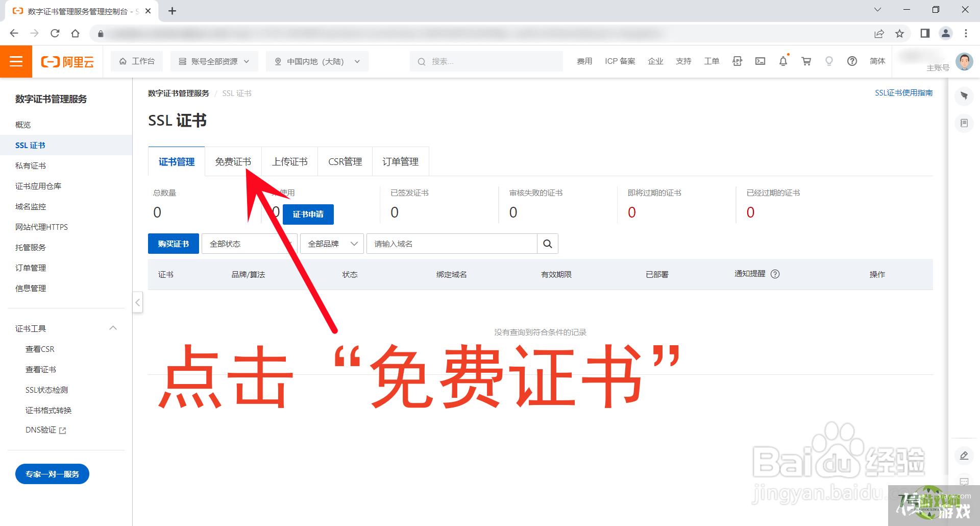Click the lightbulb tips icon
Image resolution: width=980 pixels, height=526 pixels.
tap(829, 61)
